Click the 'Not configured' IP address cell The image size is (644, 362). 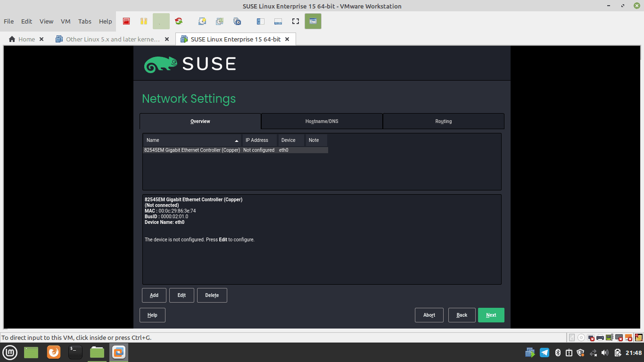tap(259, 150)
